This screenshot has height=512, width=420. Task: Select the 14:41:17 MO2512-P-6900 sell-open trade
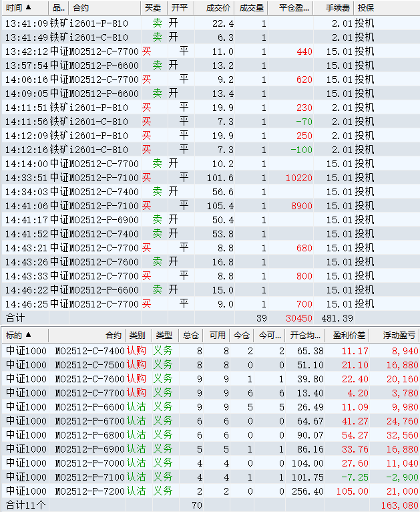pos(210,220)
